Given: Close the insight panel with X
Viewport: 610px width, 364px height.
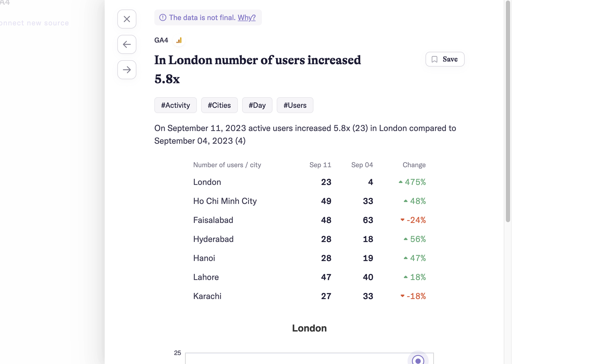Looking at the screenshot, I should [x=127, y=19].
